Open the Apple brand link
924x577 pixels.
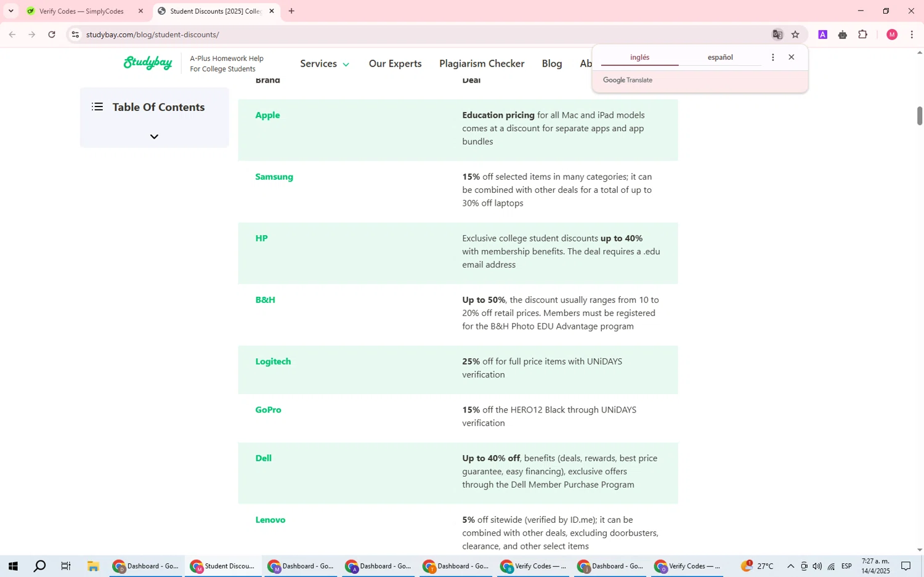tap(268, 115)
